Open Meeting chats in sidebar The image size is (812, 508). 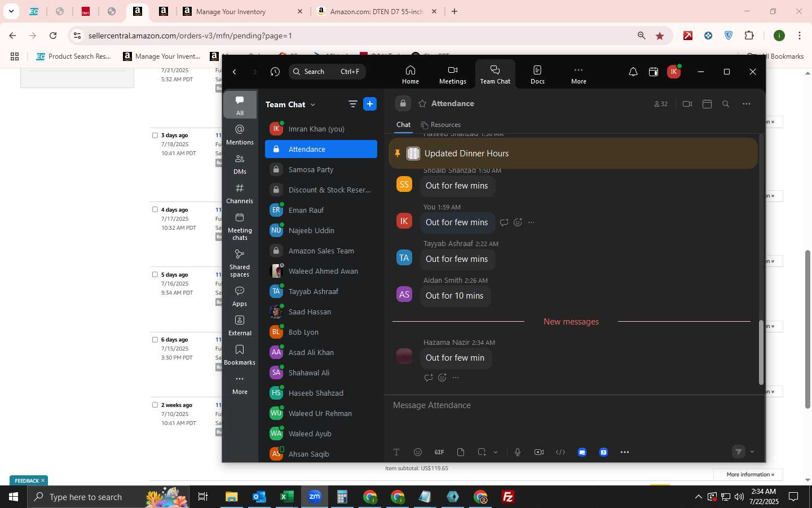240,226
